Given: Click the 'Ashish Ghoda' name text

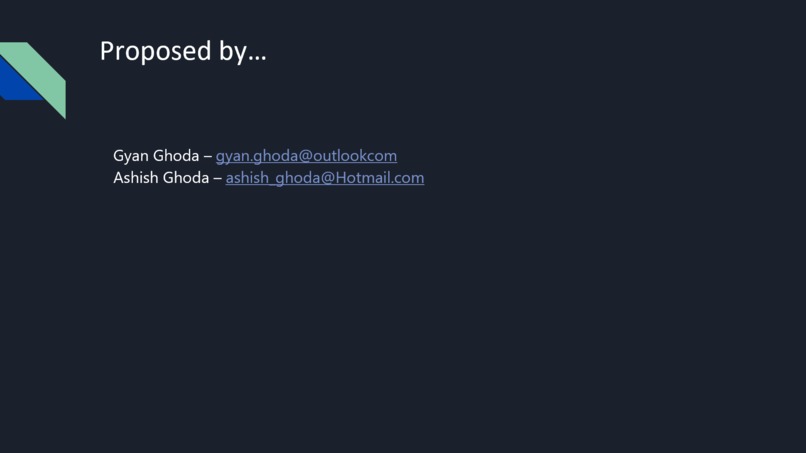Looking at the screenshot, I should pyautogui.click(x=161, y=178).
